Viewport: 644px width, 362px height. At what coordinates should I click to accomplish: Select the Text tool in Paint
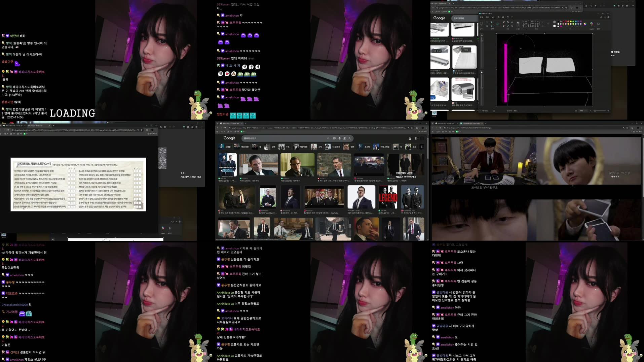[512, 22]
